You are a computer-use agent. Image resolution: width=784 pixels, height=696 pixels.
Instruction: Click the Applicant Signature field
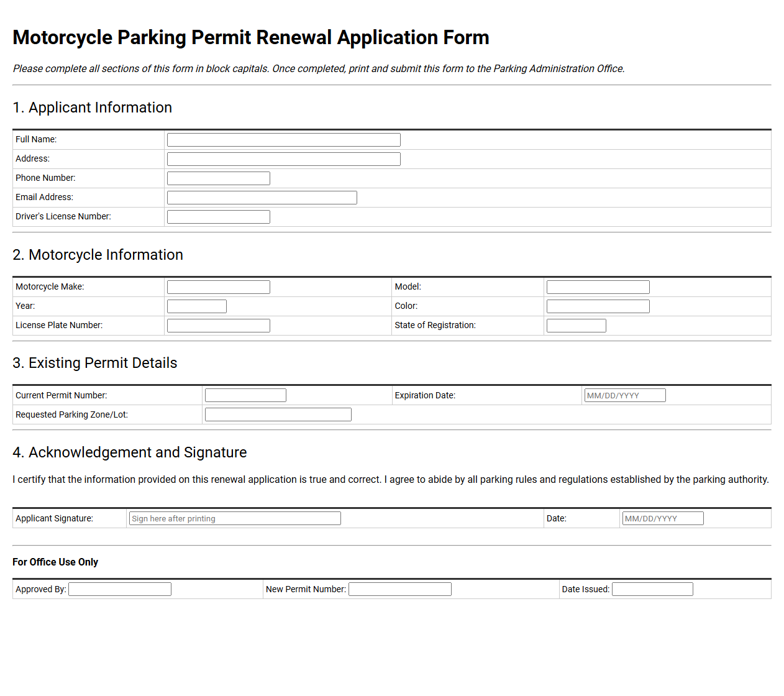pyautogui.click(x=235, y=518)
